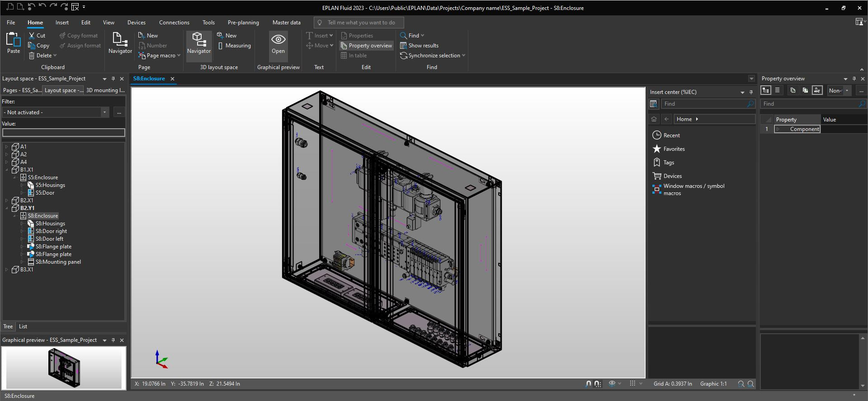This screenshot has height=401, width=868.
Task: Click the Tell me what you want field
Action: click(x=359, y=23)
